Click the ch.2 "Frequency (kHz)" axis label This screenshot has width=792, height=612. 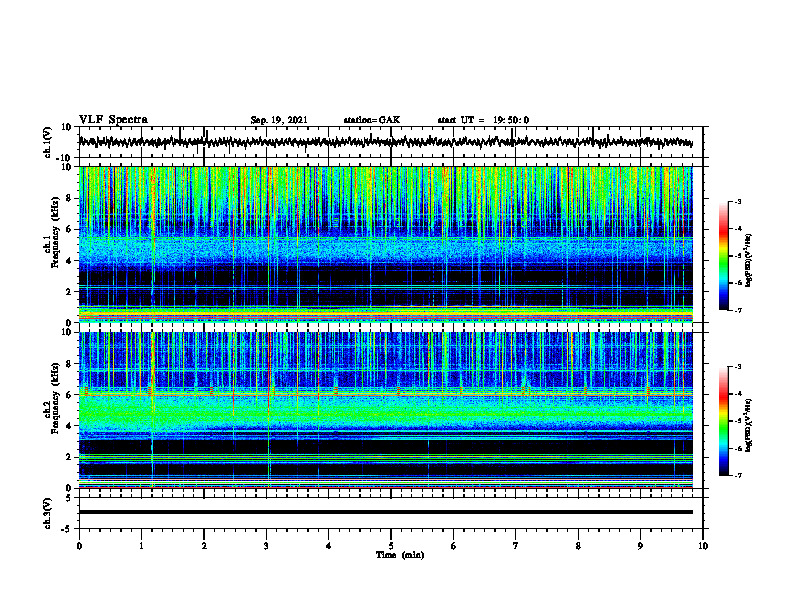tap(55, 398)
